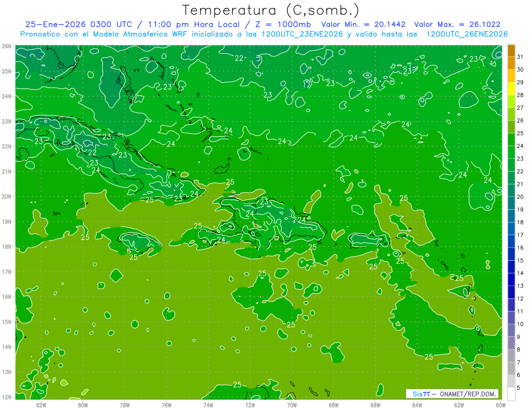Click the 24N latitude axis label
532x411 pixels.
[x=6, y=96]
